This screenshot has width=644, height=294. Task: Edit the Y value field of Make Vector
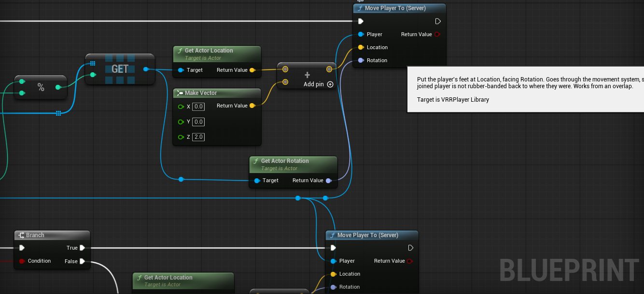tap(198, 121)
